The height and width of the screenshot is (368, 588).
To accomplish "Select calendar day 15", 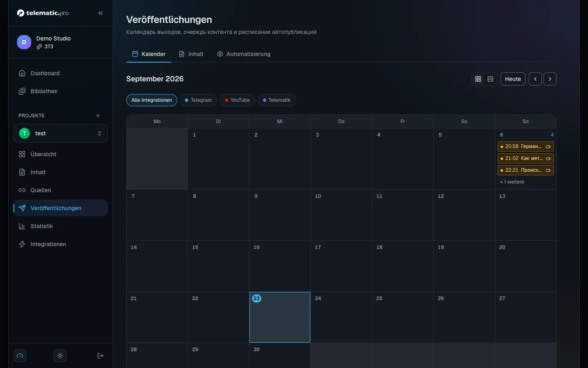I will point(218,266).
